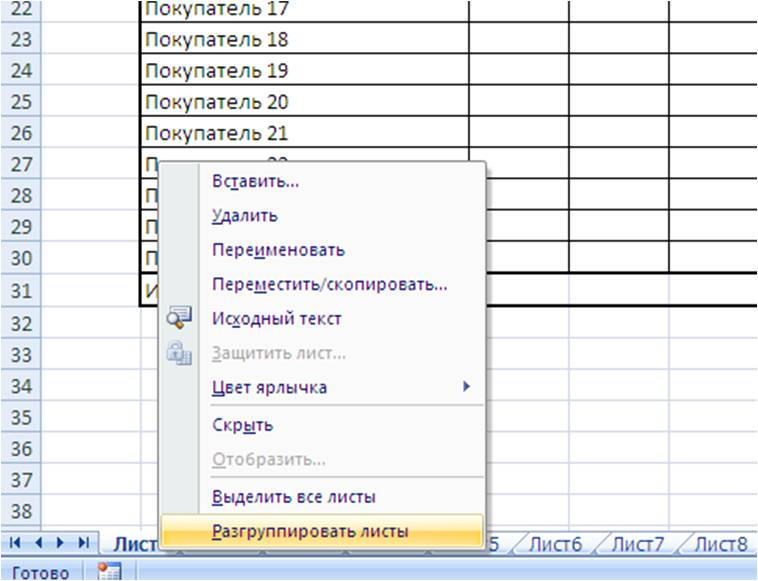
Task: Click the lock icon beside Защитить лист
Action: (179, 353)
